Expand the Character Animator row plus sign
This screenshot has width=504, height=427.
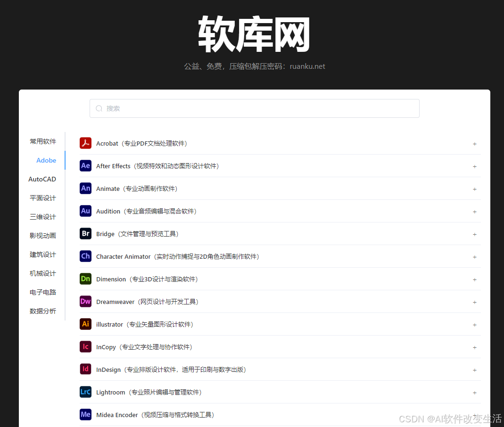[474, 257]
